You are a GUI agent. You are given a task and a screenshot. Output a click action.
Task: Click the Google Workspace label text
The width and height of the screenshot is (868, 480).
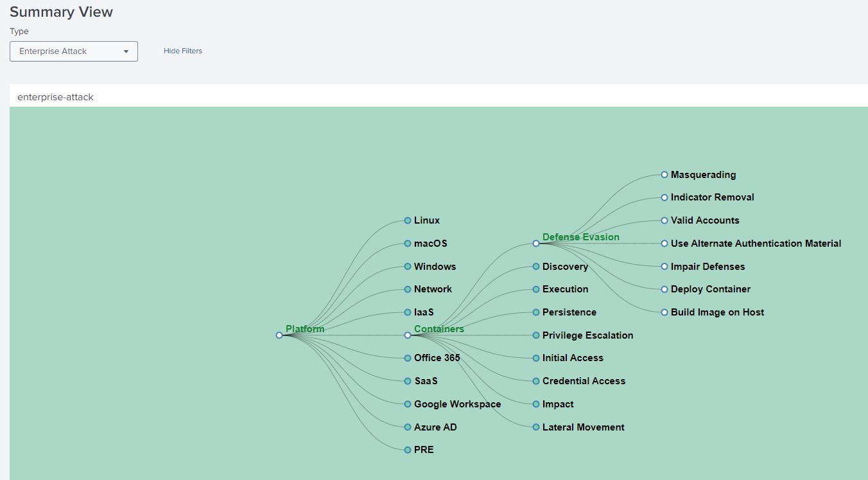[458, 404]
